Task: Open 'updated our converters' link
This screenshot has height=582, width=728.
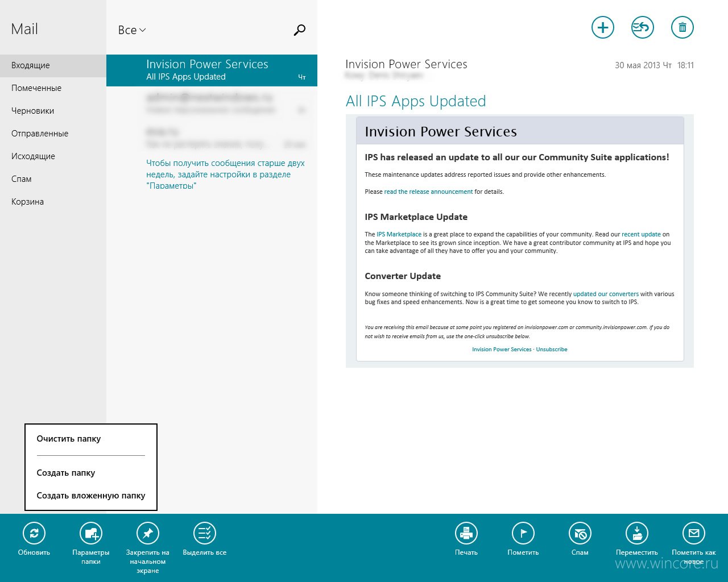Action: click(606, 294)
